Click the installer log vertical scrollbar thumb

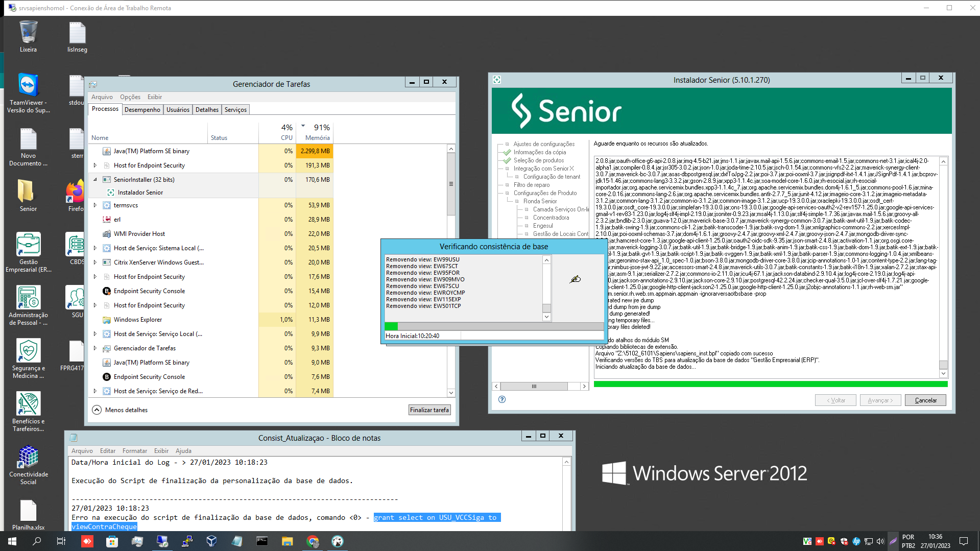point(943,365)
